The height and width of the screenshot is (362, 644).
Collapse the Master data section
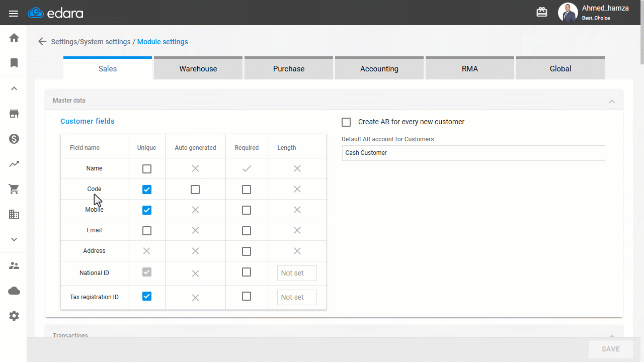pos(612,101)
